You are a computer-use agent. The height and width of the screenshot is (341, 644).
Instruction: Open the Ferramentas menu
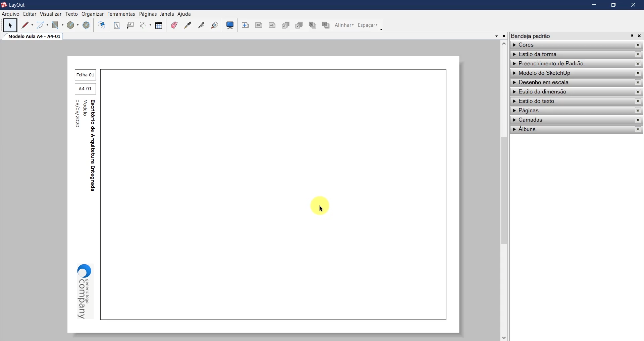[x=121, y=14]
